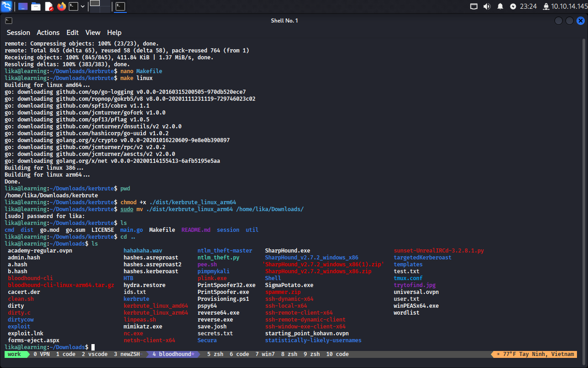Click the show desktop panel icon
This screenshot has width=588, height=368.
pos(23,6)
